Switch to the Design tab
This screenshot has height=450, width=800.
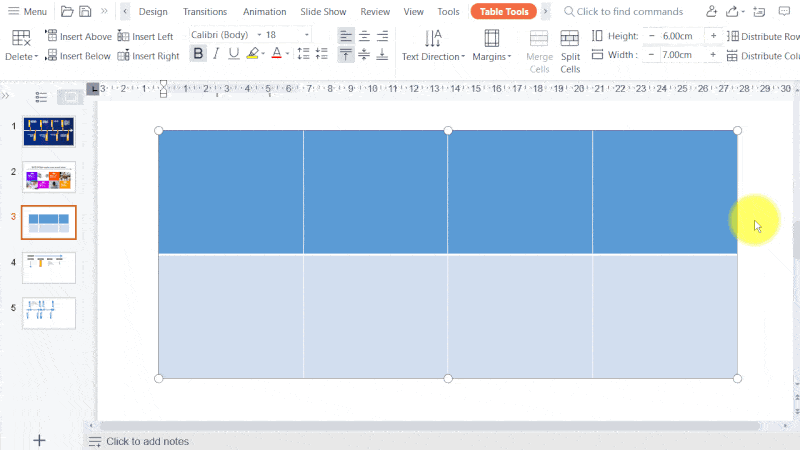(153, 11)
